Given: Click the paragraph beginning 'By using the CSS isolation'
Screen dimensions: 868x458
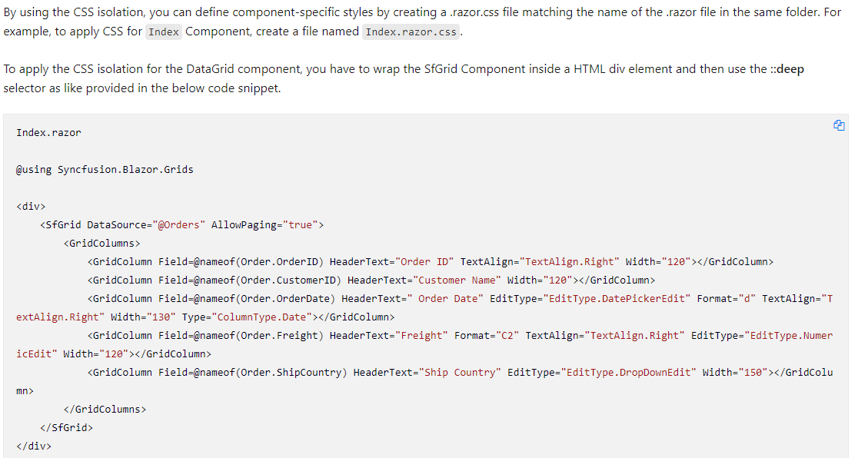Looking at the screenshot, I should click(422, 22).
